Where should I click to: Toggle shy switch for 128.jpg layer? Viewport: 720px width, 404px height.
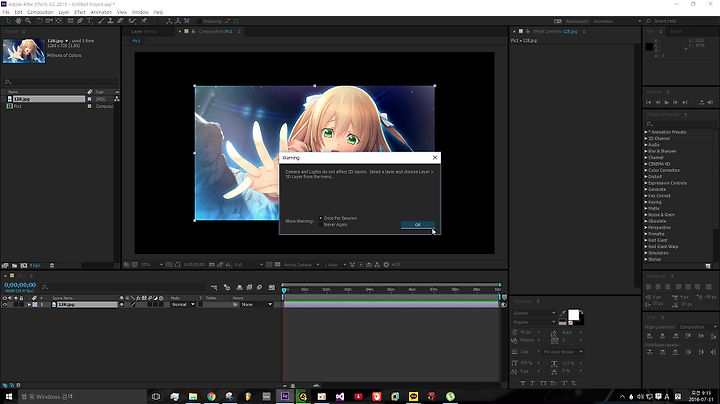coord(122,304)
